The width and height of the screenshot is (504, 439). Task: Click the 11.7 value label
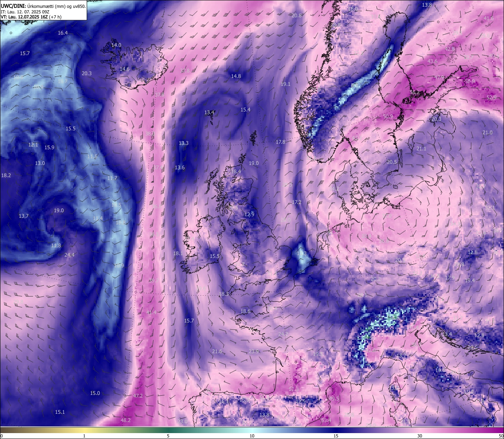click(x=112, y=178)
